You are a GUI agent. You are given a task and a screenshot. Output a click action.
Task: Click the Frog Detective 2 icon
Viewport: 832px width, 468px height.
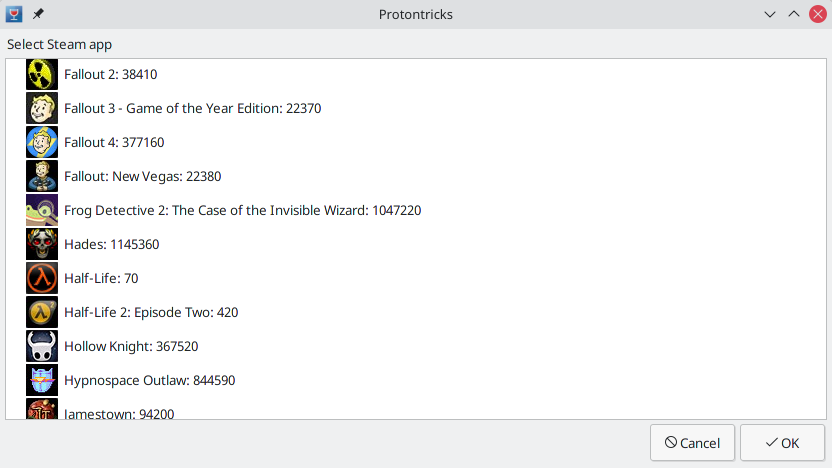tap(42, 210)
